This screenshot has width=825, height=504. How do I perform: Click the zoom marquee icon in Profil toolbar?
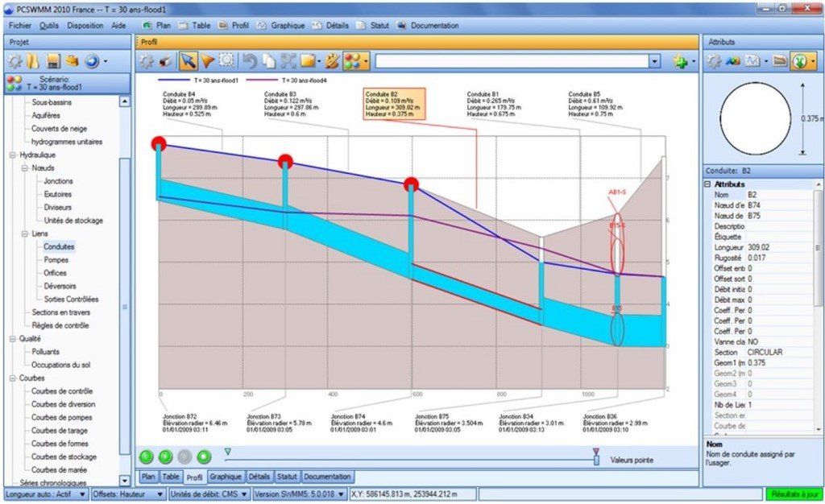click(x=226, y=60)
